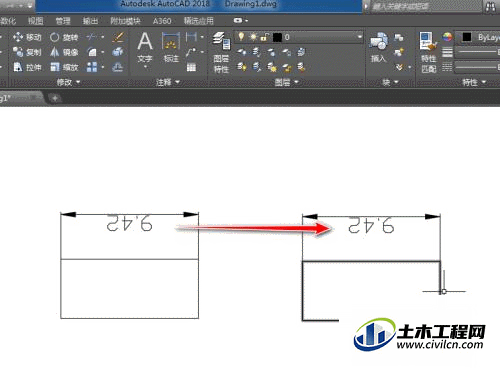Open the ByLayer color dropdown
The width and height of the screenshot is (500, 375).
478,37
